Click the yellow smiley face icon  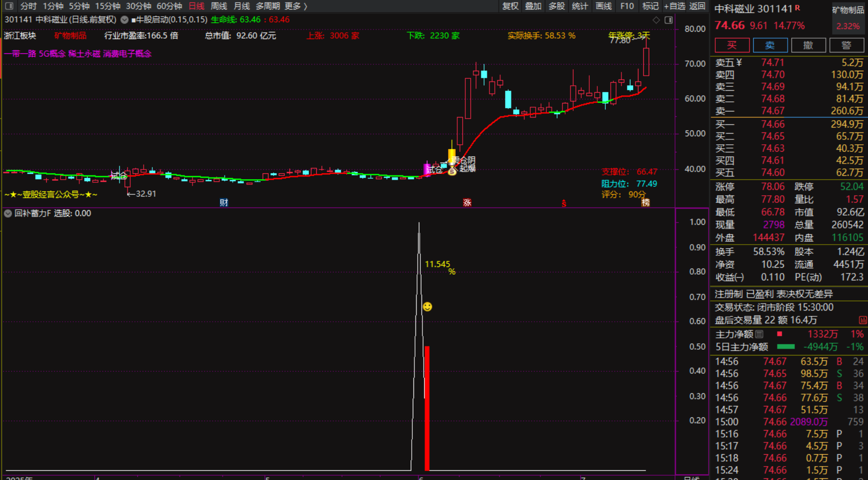[427, 307]
